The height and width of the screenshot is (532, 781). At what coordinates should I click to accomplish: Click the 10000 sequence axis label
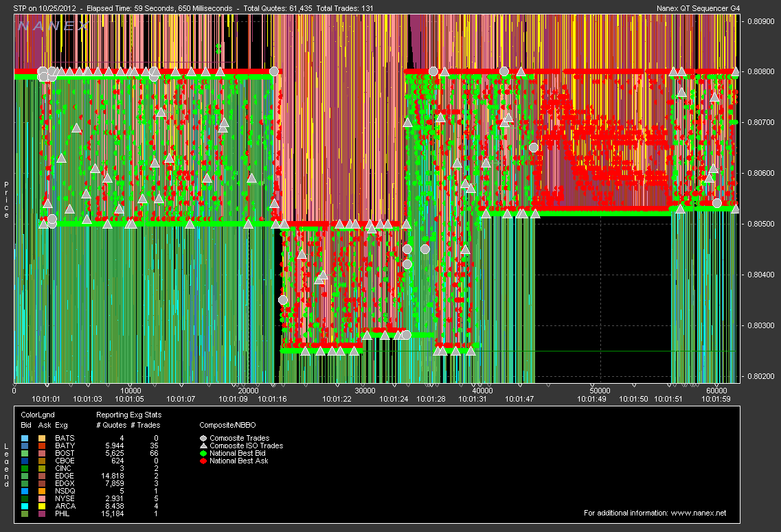[x=131, y=391]
